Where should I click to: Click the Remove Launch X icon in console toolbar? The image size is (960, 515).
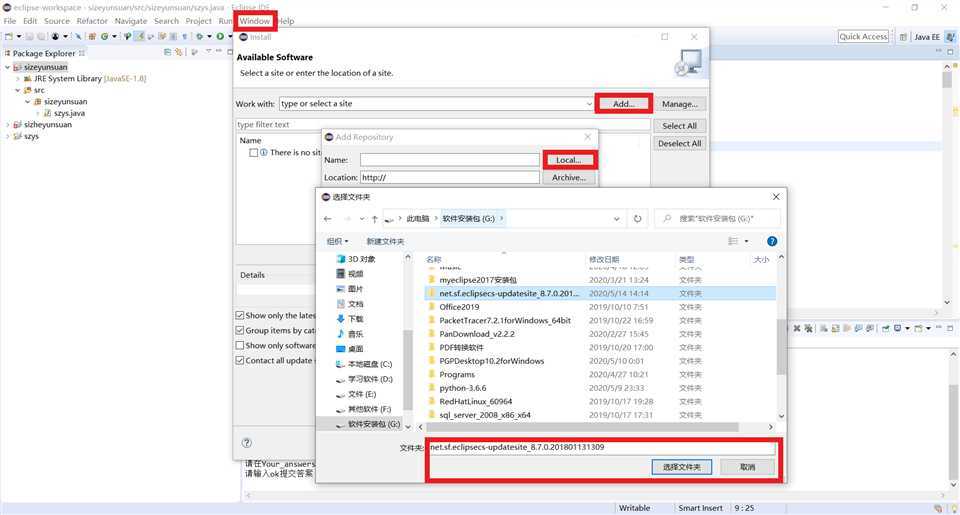(x=797, y=329)
